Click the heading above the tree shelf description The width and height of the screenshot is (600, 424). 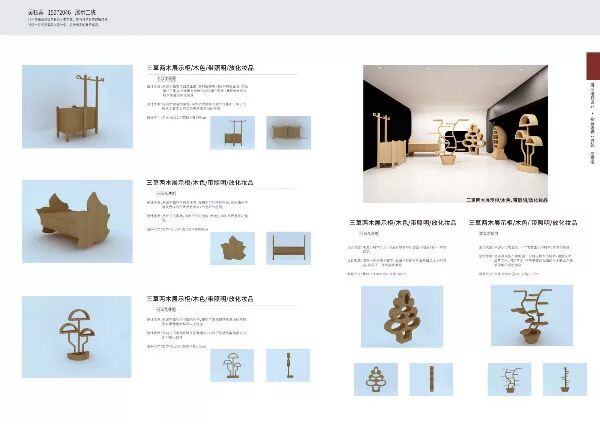tap(403, 222)
